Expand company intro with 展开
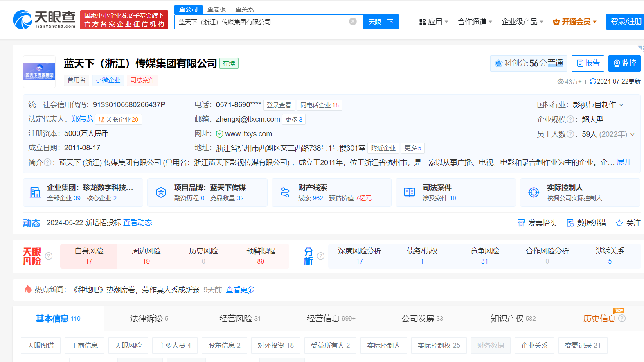 624,163
